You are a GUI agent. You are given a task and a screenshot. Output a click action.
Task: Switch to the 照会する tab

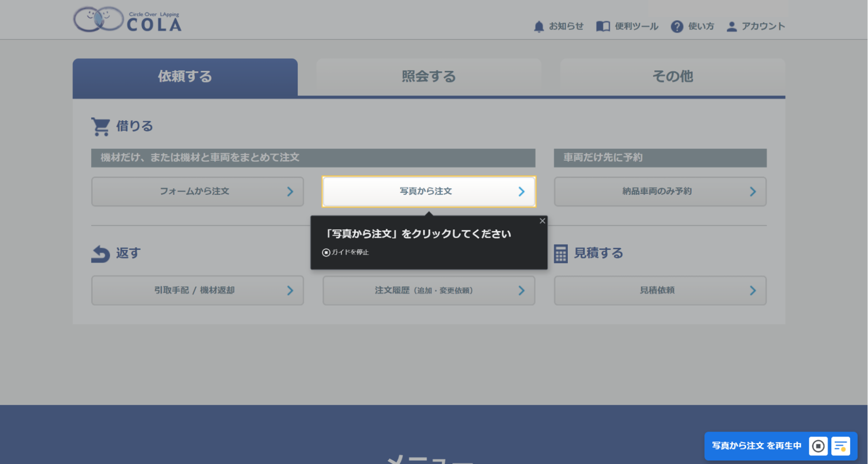coord(429,76)
